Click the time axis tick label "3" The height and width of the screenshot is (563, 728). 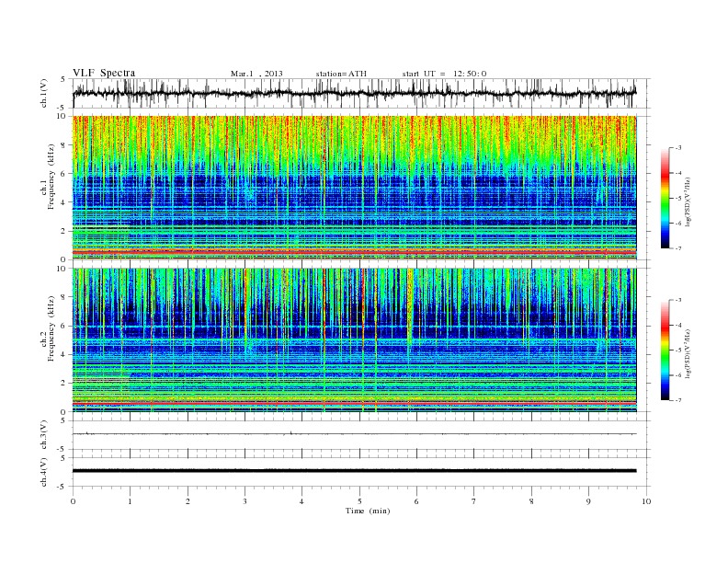pos(245,501)
